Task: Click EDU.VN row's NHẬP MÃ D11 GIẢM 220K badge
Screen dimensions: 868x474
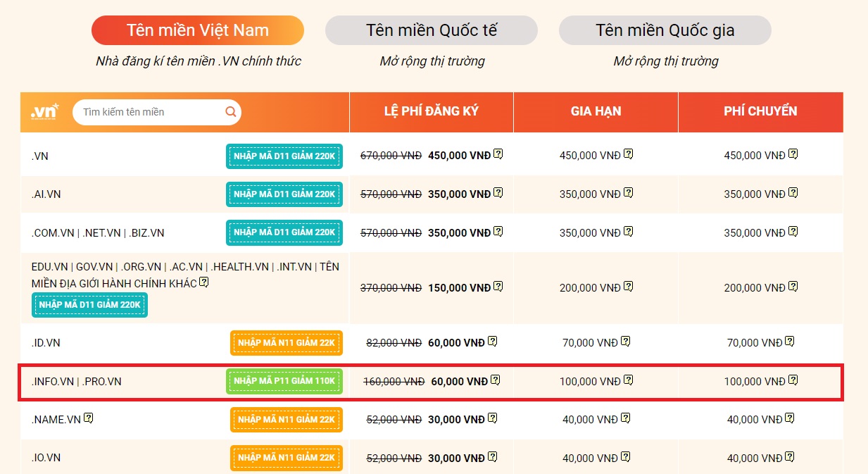Action: point(90,305)
